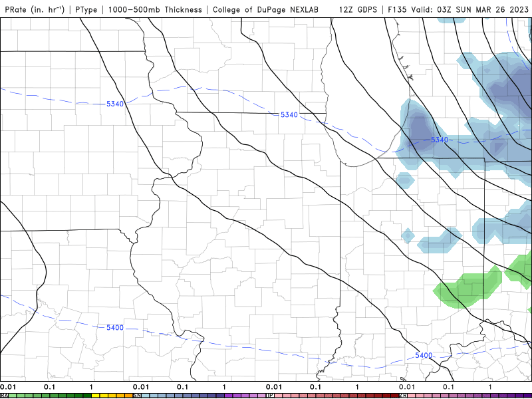Image resolution: width=532 pixels, height=399 pixels.
Task: Click the ZR freezing rain legend label
Action: (403, 396)
